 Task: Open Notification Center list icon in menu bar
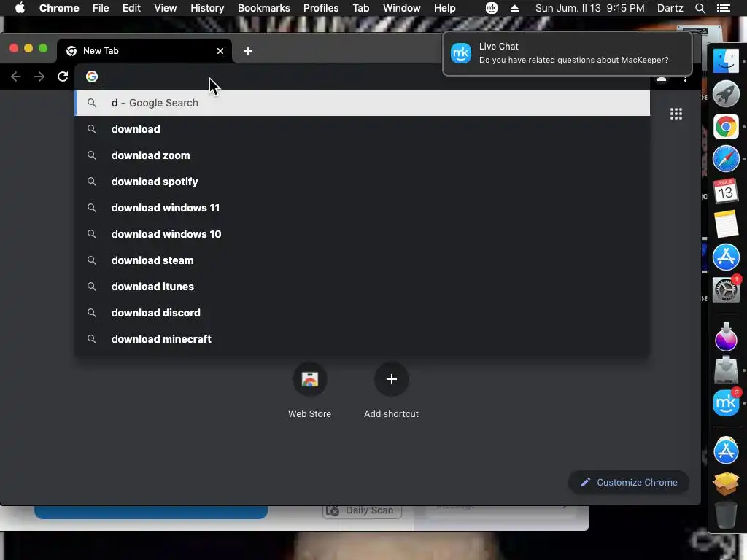pos(723,8)
